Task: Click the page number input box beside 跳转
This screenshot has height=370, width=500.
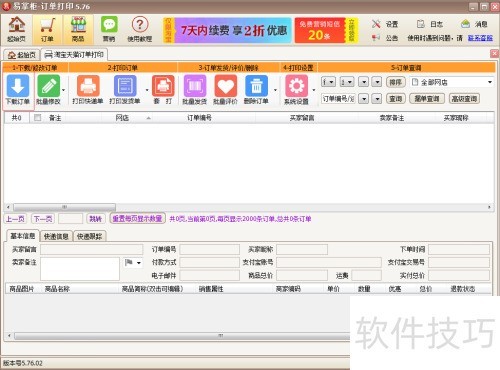Action: (70, 219)
